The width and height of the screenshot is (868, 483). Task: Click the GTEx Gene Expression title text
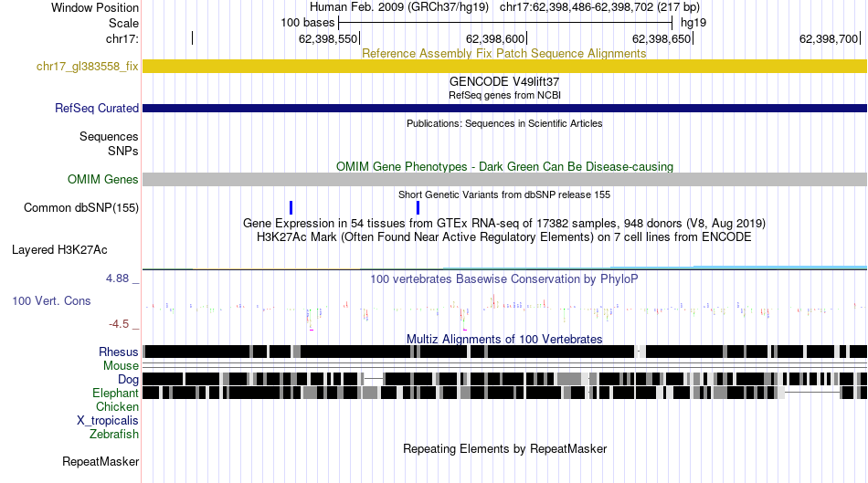pos(504,224)
